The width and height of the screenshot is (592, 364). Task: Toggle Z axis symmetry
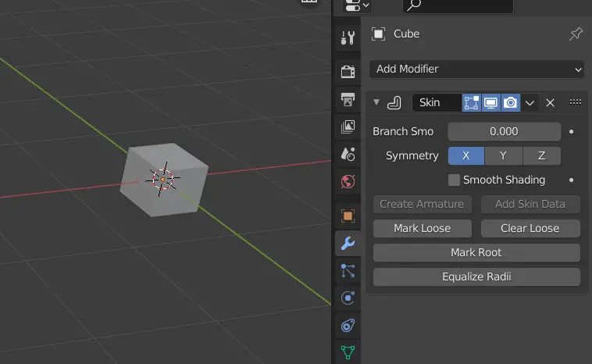pyautogui.click(x=541, y=155)
